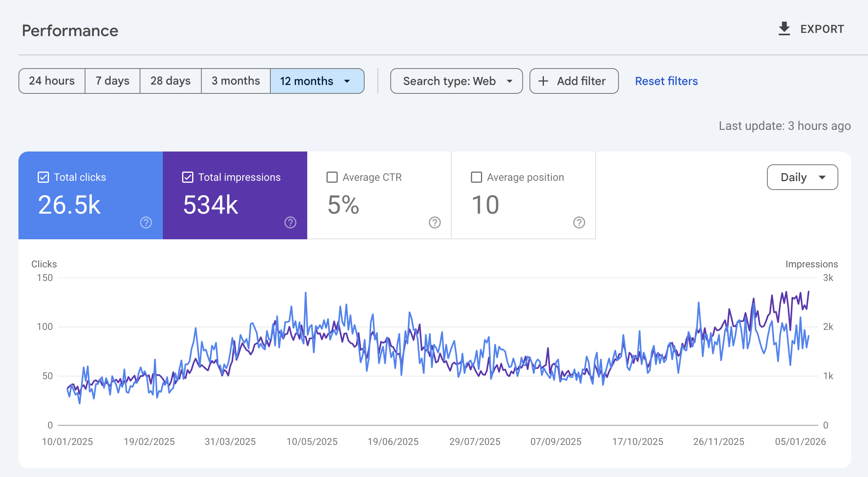
Task: Click the chart's December impressions peak
Action: tap(786, 293)
